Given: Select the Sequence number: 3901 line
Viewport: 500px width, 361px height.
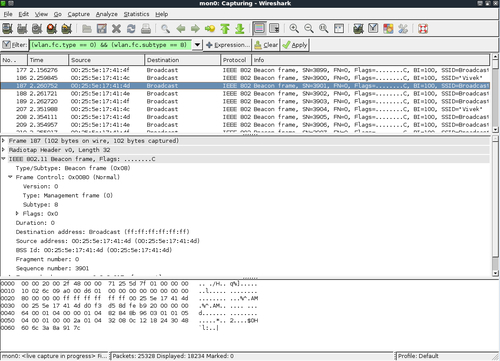Looking at the screenshot, I should pos(52,268).
